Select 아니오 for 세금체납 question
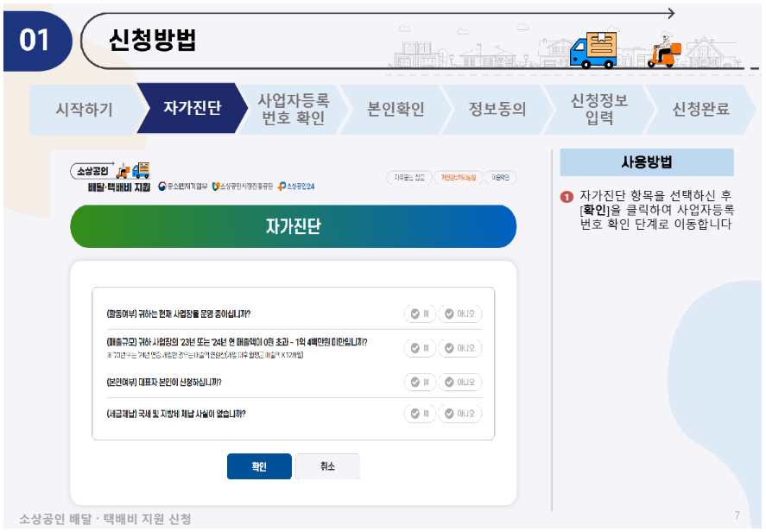The image size is (766, 532). tap(459, 414)
